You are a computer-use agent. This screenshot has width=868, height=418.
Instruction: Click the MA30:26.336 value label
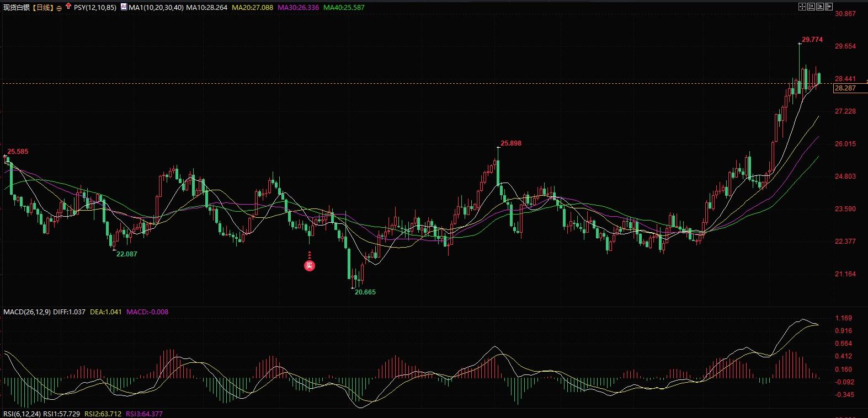coord(299,8)
